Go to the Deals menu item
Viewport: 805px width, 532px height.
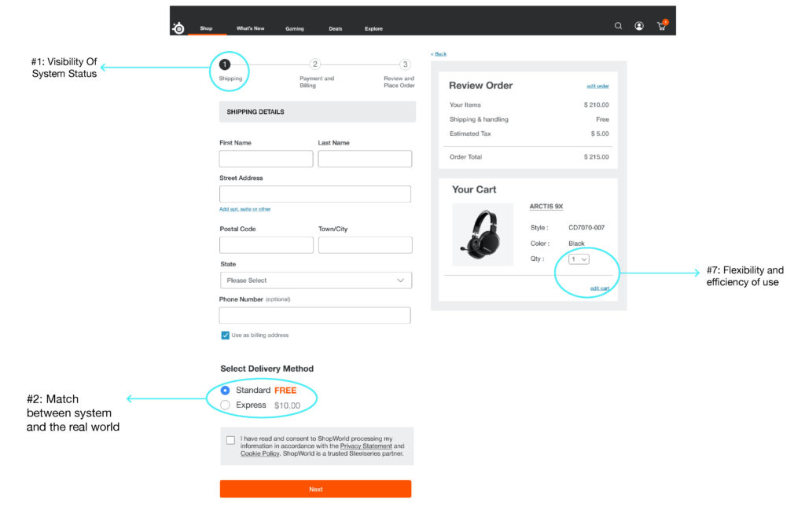[x=336, y=28]
